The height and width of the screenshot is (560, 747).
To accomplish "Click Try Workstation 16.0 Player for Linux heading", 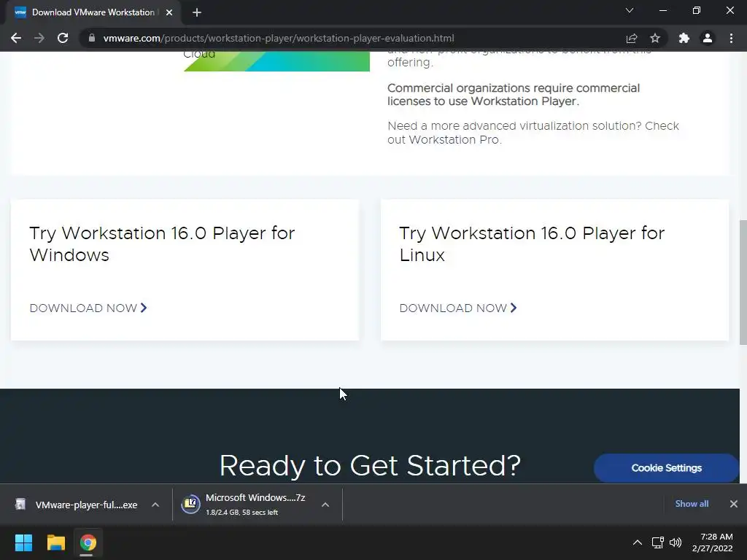I will pos(532,244).
